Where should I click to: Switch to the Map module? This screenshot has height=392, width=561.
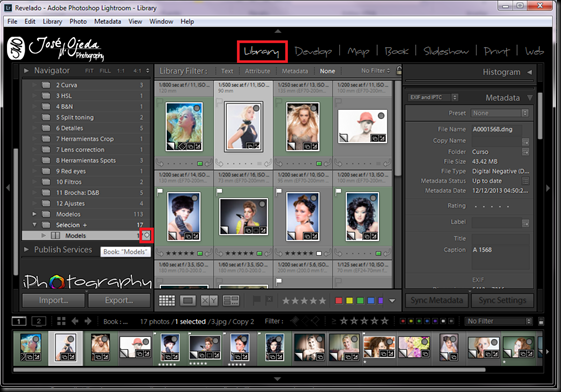pos(358,52)
